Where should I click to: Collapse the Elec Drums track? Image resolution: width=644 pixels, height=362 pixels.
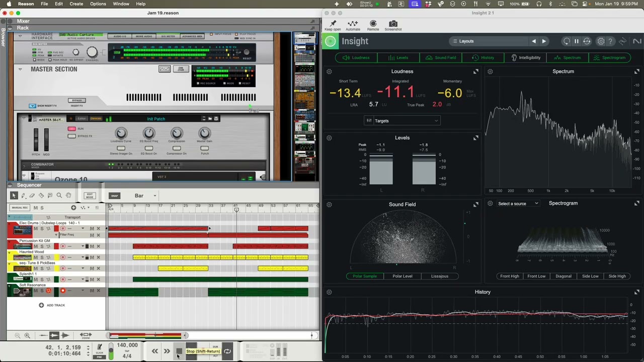[x=10, y=223]
